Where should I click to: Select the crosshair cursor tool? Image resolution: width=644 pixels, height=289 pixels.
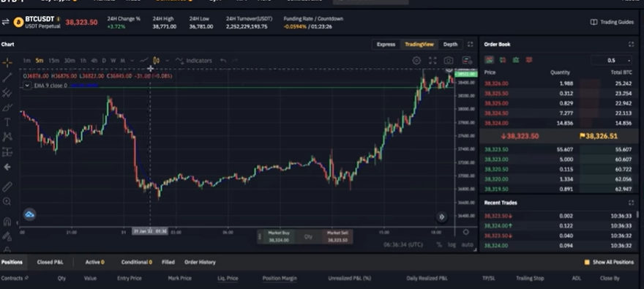7,63
